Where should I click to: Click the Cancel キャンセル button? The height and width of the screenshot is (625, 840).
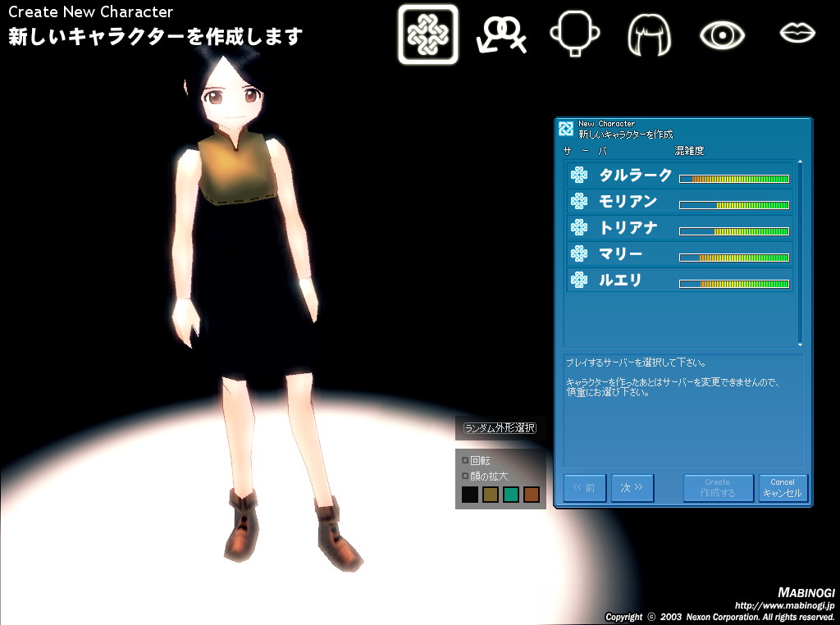pyautogui.click(x=783, y=488)
